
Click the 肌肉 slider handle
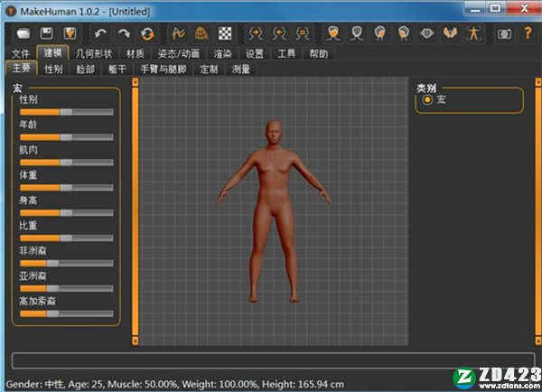pyautogui.click(x=66, y=163)
